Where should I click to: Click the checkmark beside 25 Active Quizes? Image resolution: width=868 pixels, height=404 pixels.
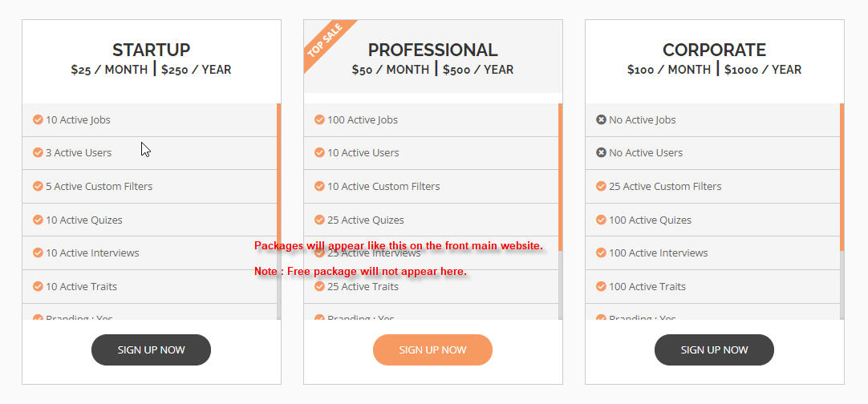[319, 220]
